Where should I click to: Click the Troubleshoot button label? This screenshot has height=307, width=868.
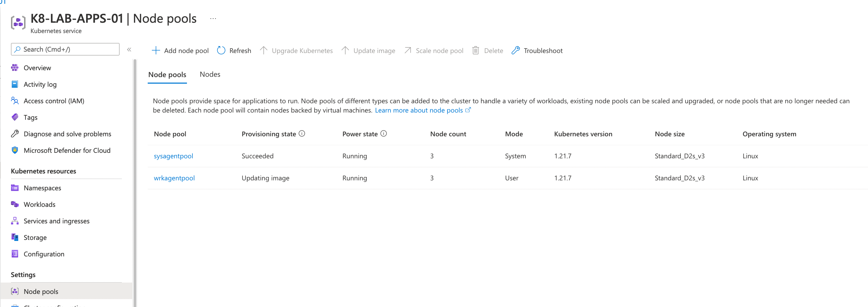tap(543, 51)
